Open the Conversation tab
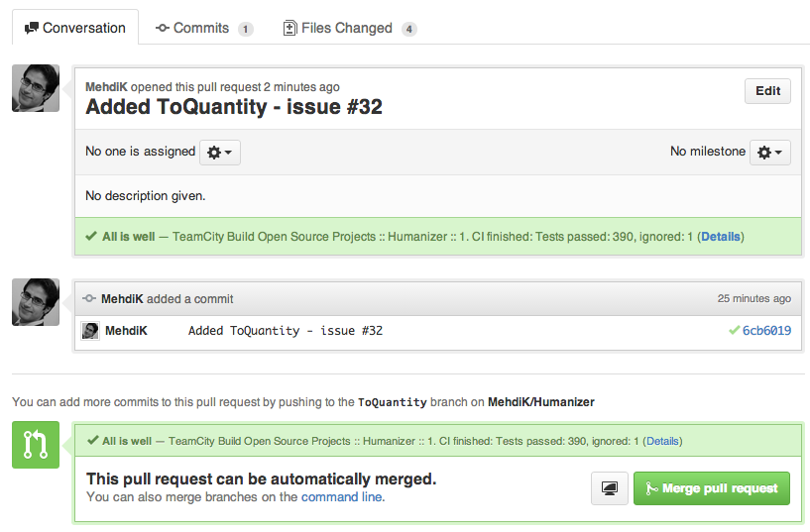This screenshot has height=532, width=810. point(75,28)
